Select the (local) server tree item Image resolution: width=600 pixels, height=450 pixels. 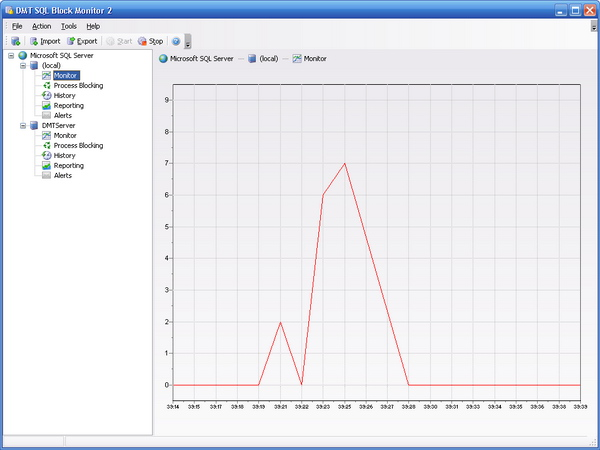coord(51,65)
